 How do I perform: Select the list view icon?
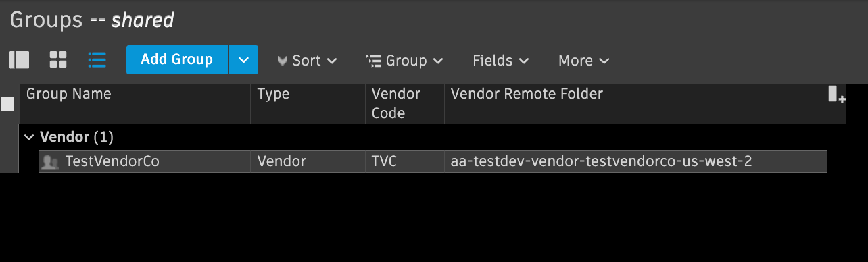tap(97, 60)
